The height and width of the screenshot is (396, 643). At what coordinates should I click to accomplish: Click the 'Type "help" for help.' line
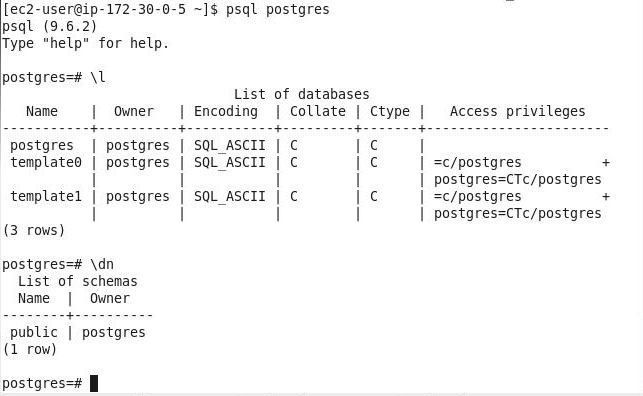pos(86,43)
